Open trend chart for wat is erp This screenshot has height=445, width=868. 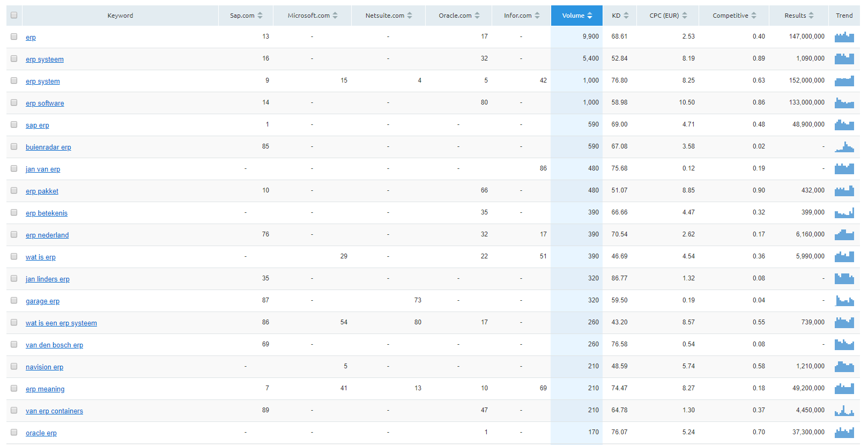click(x=844, y=257)
